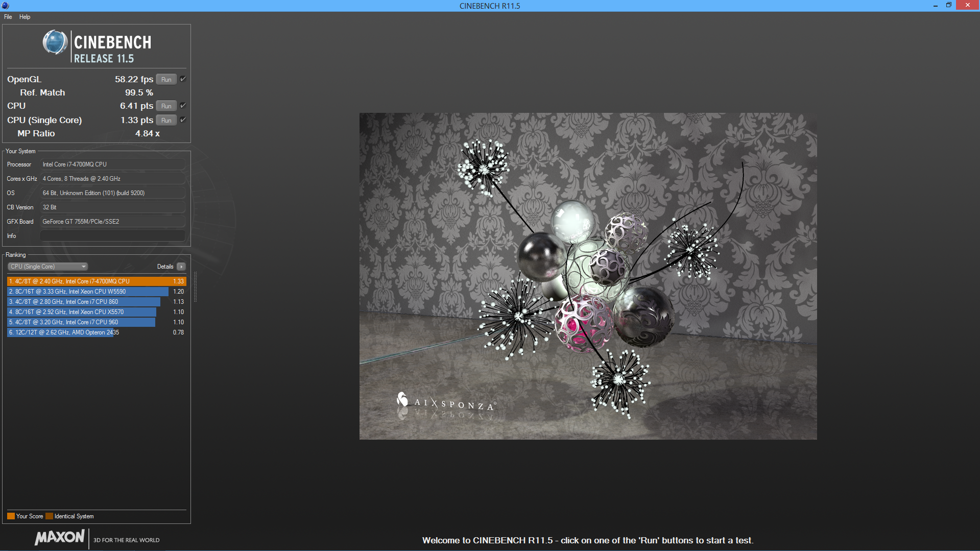Image resolution: width=980 pixels, height=551 pixels.
Task: Toggle the OpenGL test checkbox
Action: [183, 79]
